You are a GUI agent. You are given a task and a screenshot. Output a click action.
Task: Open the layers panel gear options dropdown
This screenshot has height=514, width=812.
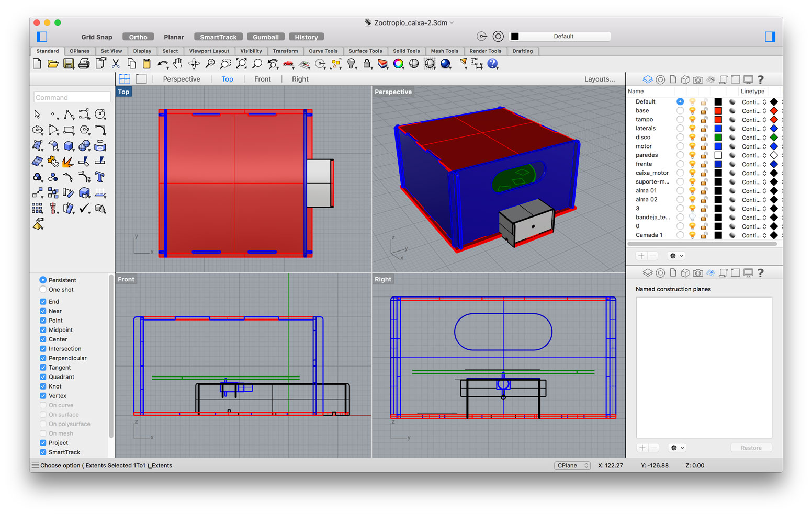point(676,256)
